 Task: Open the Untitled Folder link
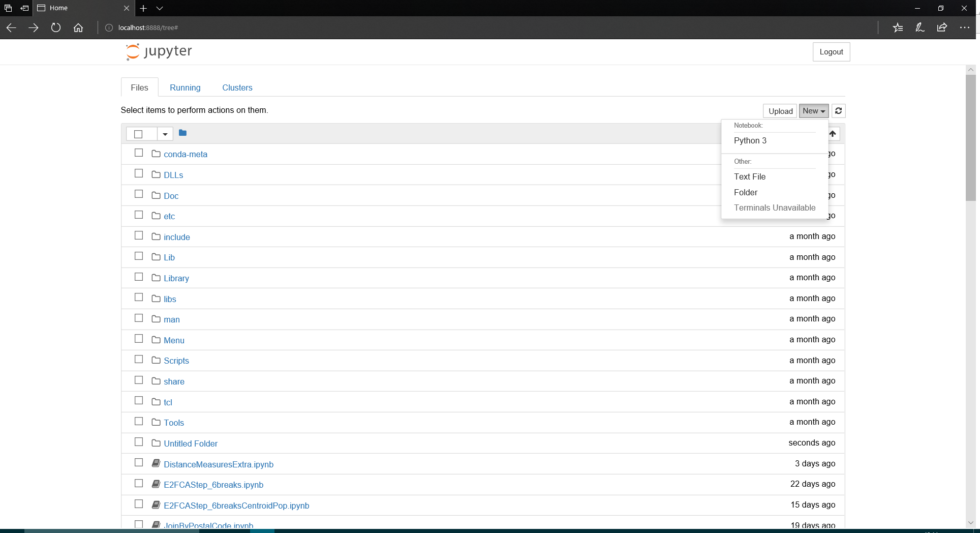click(x=190, y=443)
